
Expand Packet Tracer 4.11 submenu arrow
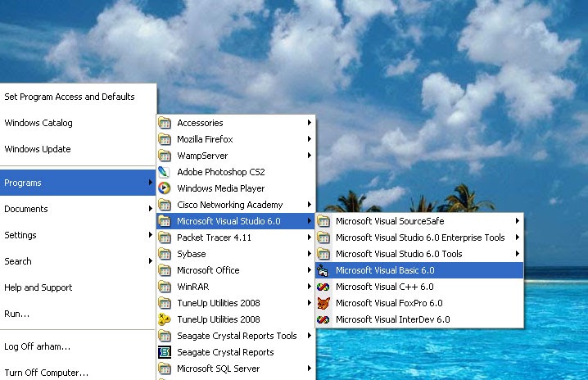310,237
